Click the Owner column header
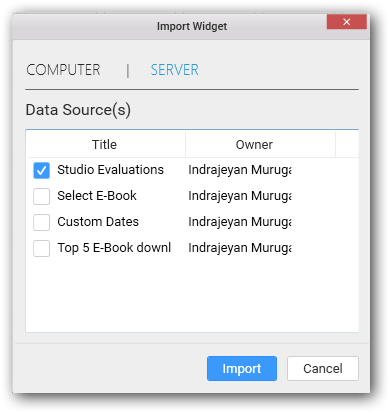Viewport: 390px width, 413px height. click(254, 145)
